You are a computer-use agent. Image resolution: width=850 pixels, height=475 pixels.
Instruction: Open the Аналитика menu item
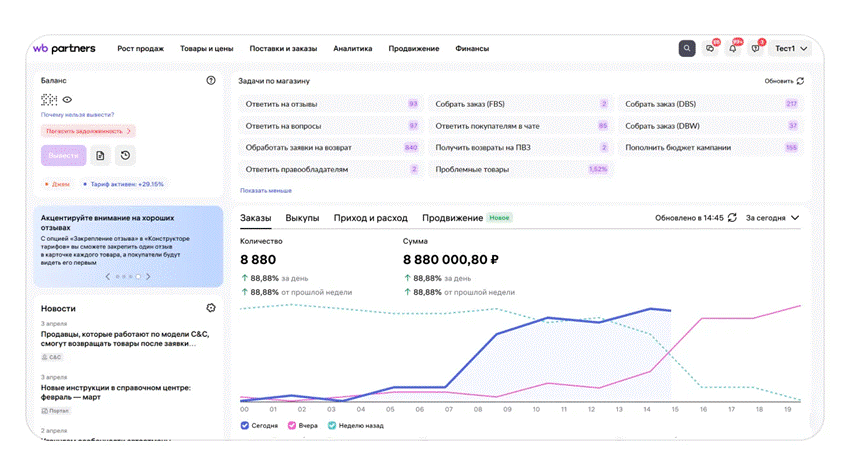click(x=352, y=48)
